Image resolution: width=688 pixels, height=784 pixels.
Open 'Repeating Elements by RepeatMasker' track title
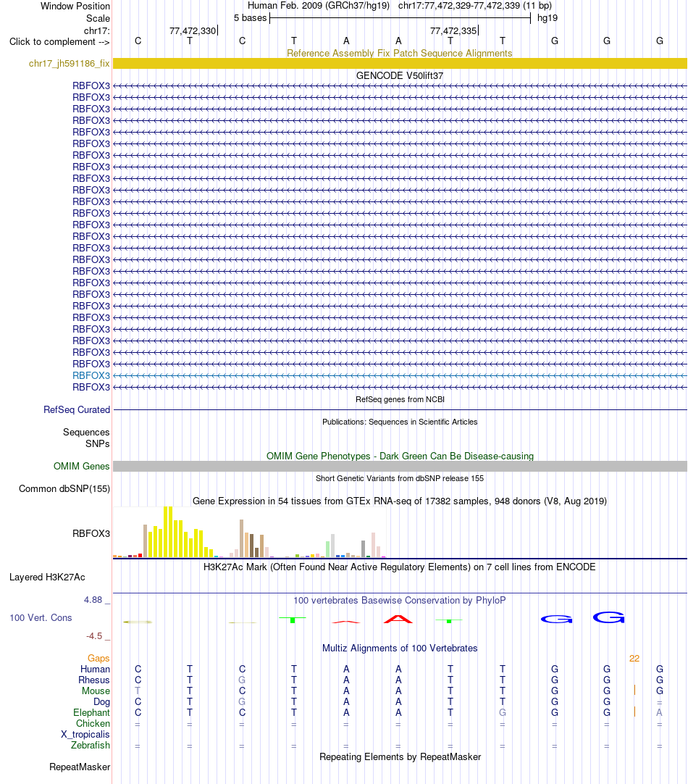400,757
